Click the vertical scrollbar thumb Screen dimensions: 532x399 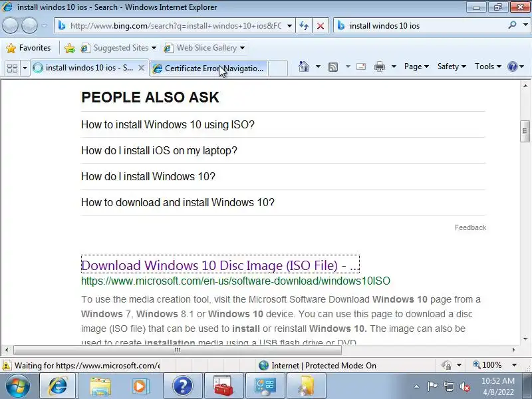[x=525, y=131]
